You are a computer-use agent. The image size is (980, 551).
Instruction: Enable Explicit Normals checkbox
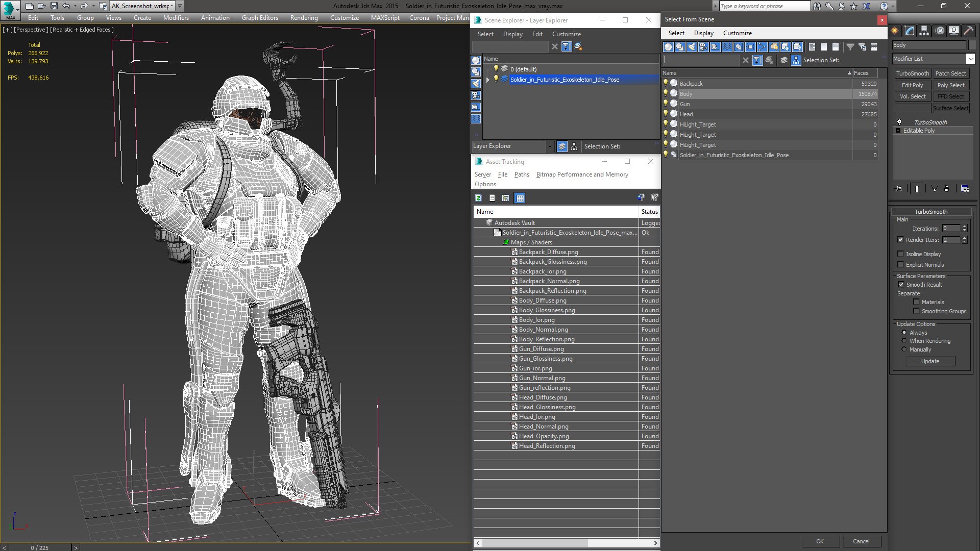[900, 265]
